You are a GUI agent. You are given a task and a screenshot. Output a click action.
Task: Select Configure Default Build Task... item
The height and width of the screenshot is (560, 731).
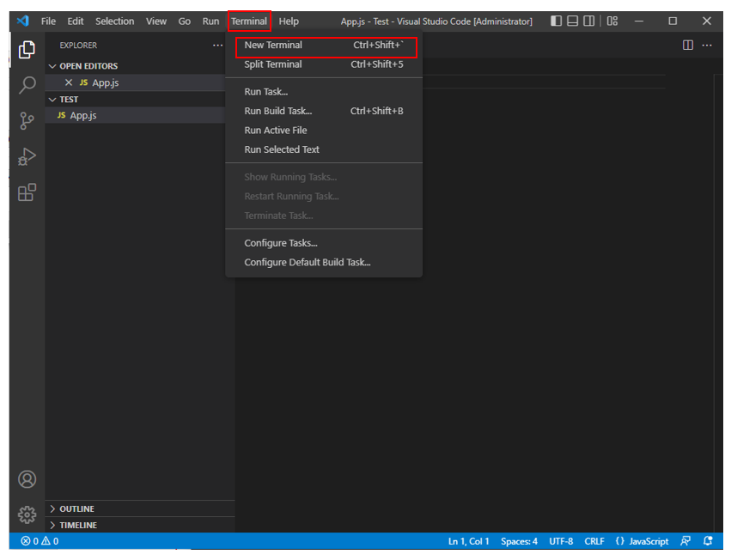[324, 263]
